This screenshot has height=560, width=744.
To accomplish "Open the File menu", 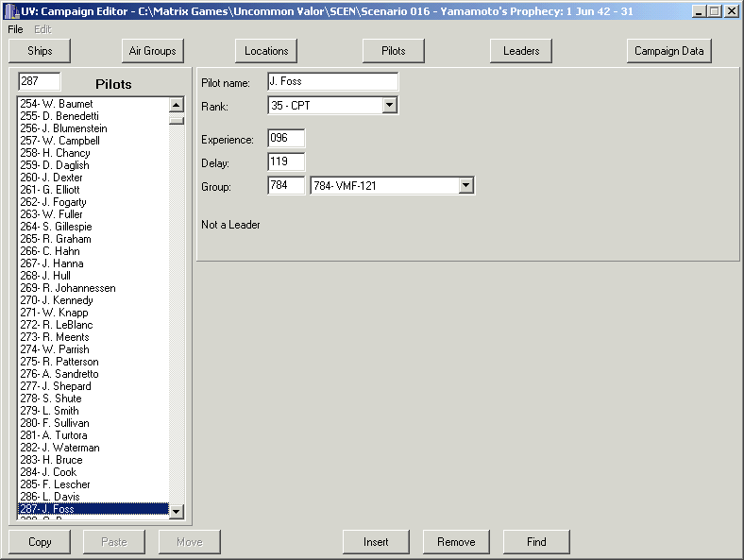I will 15,29.
